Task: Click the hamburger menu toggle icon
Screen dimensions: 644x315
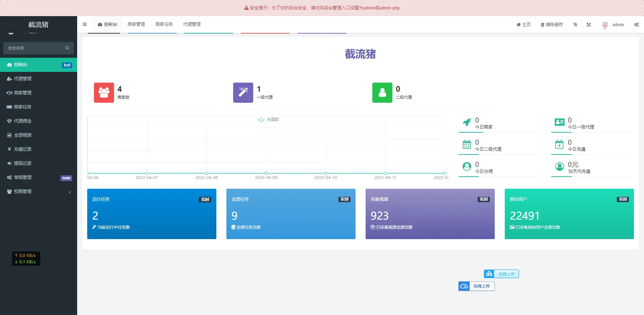Action: point(85,25)
